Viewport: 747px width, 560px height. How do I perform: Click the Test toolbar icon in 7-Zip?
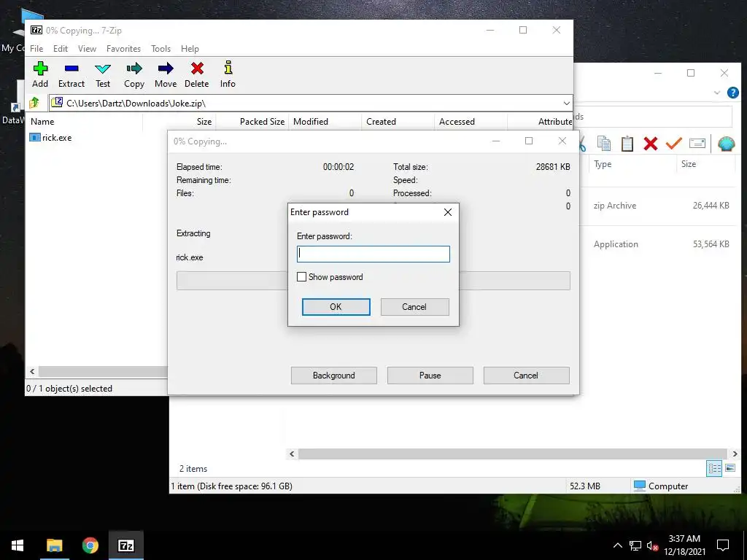103,75
